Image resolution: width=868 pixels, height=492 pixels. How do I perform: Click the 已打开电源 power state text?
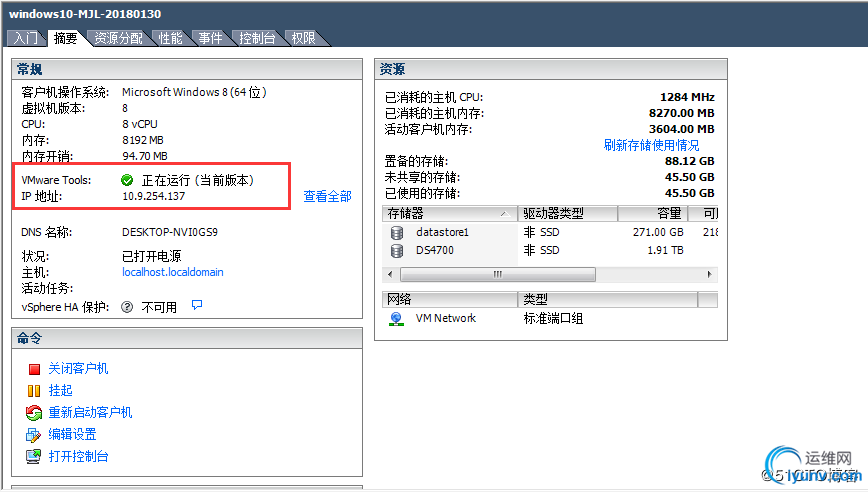(x=152, y=256)
